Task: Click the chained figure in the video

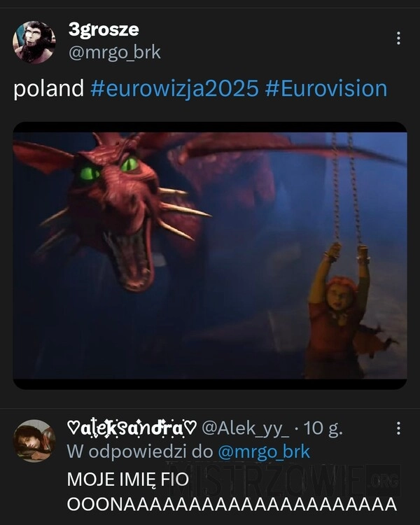Action: point(342,309)
